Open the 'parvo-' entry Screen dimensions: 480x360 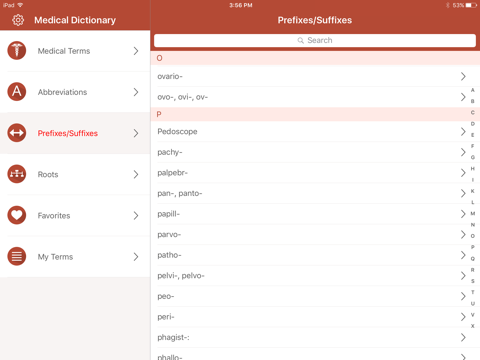point(315,234)
